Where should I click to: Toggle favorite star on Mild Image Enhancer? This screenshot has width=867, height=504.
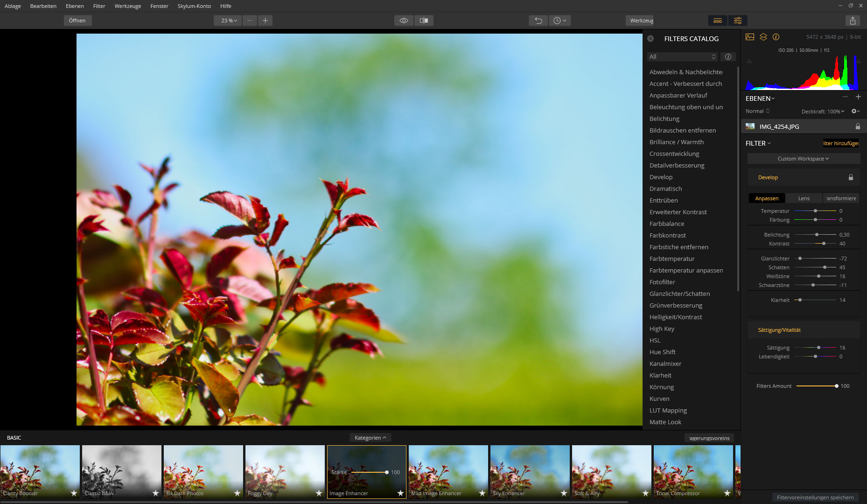[x=482, y=493]
